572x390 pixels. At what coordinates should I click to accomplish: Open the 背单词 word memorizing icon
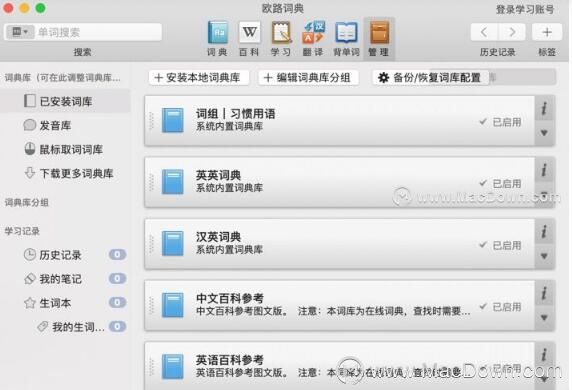point(346,38)
